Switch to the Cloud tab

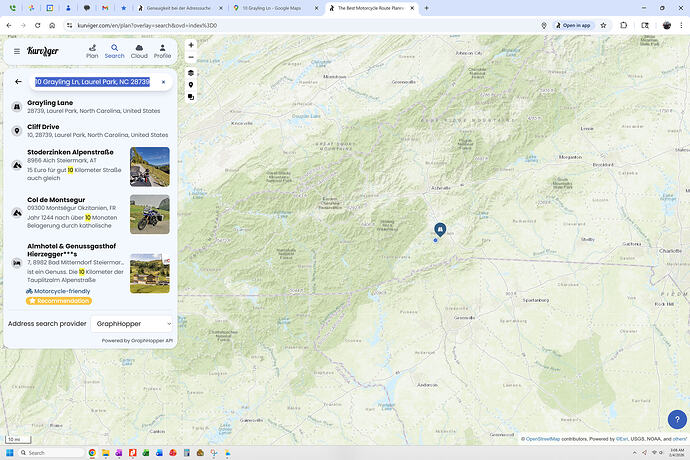point(139,51)
